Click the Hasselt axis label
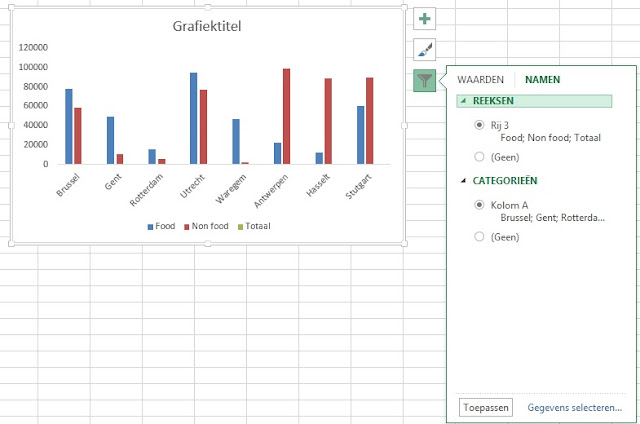 click(x=318, y=185)
